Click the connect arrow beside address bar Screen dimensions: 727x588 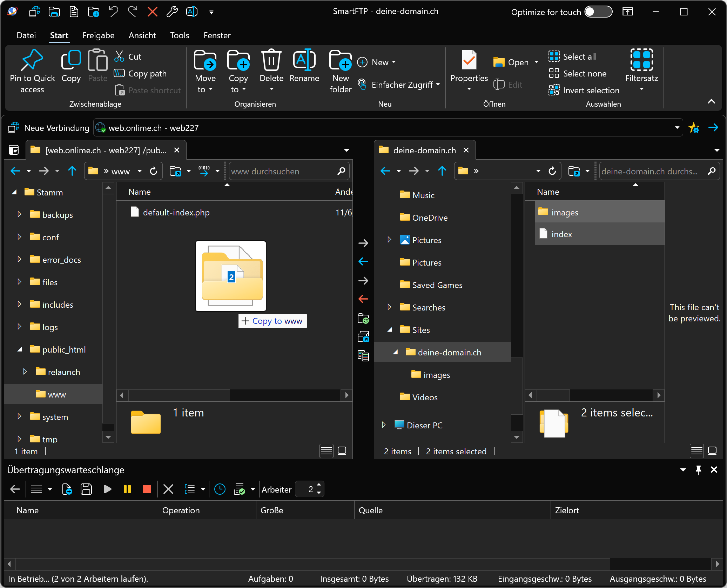713,128
